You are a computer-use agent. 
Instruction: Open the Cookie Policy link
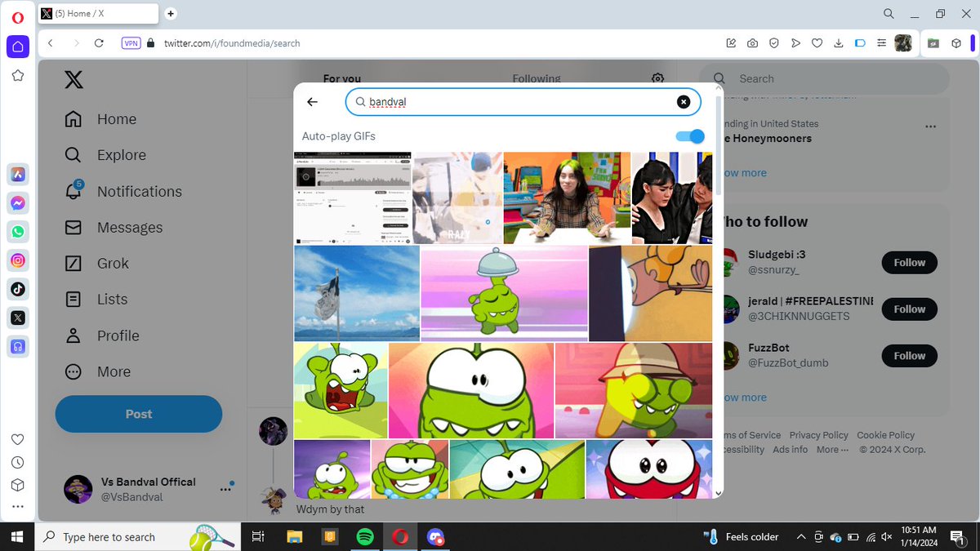[885, 435]
